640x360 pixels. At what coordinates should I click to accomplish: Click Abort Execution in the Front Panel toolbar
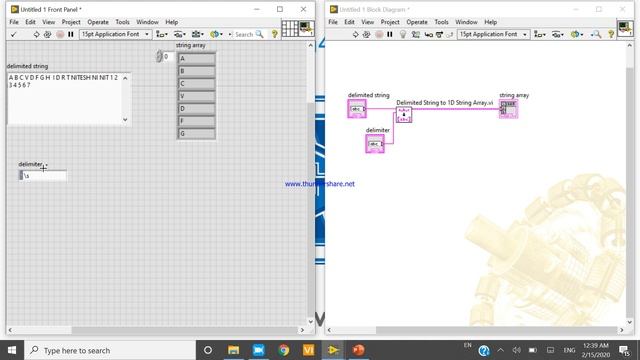(x=60, y=34)
